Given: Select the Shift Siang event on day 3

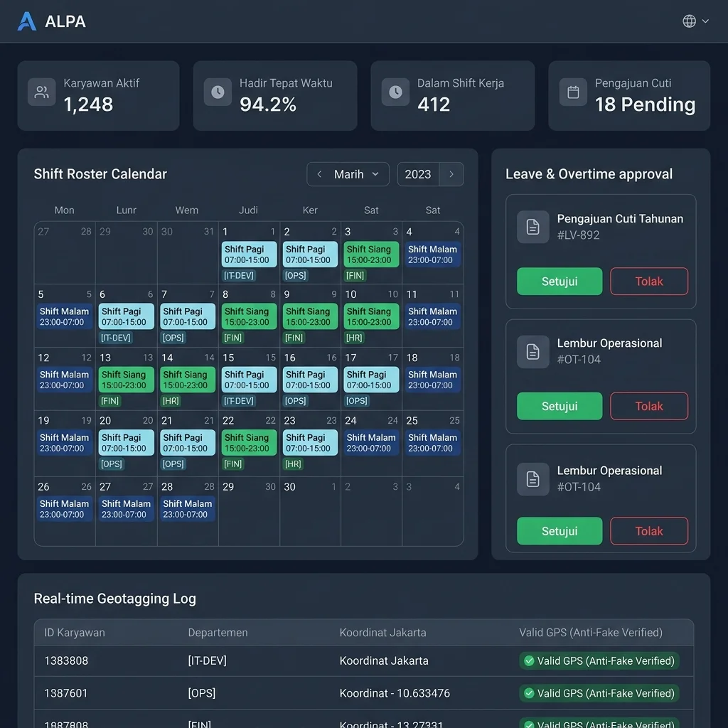Looking at the screenshot, I should point(371,255).
